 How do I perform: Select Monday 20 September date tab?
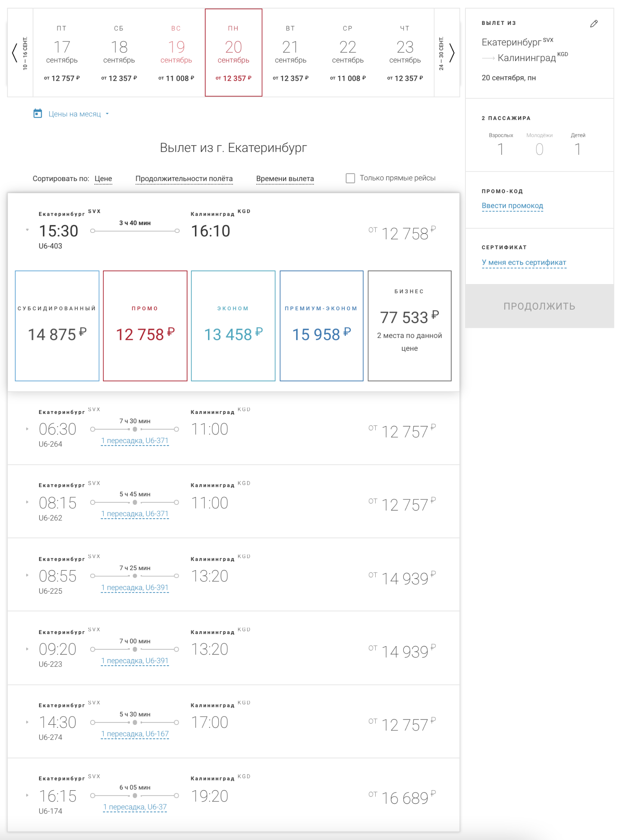point(234,53)
